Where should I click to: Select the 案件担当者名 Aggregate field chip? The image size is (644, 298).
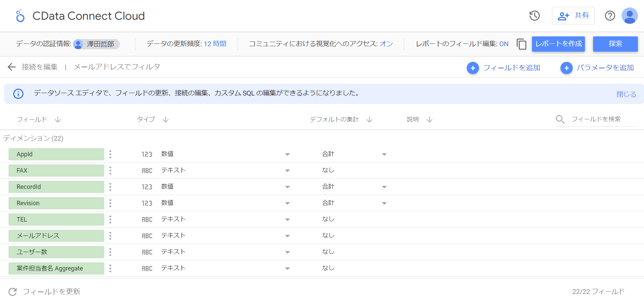tap(56, 268)
